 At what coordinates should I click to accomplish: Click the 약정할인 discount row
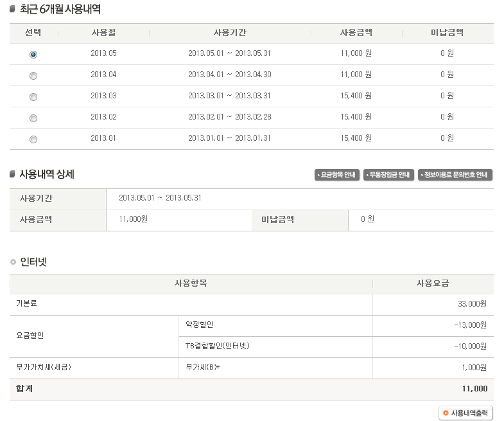(x=336, y=326)
